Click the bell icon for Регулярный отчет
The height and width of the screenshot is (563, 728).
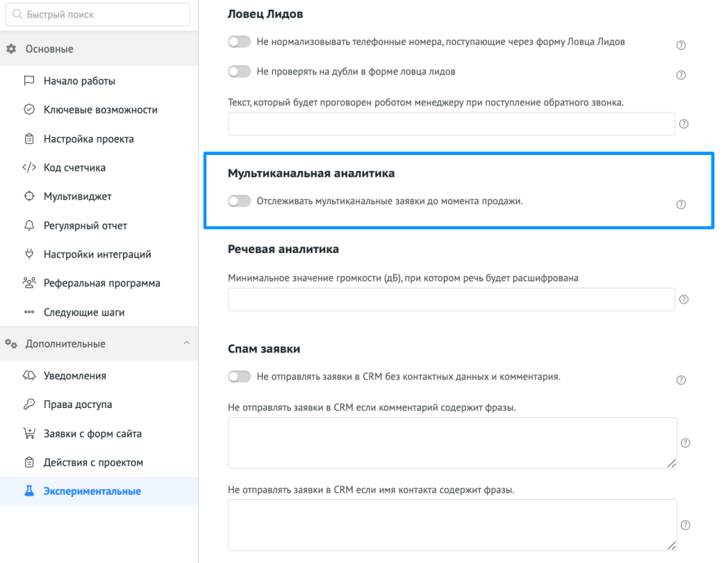29,225
